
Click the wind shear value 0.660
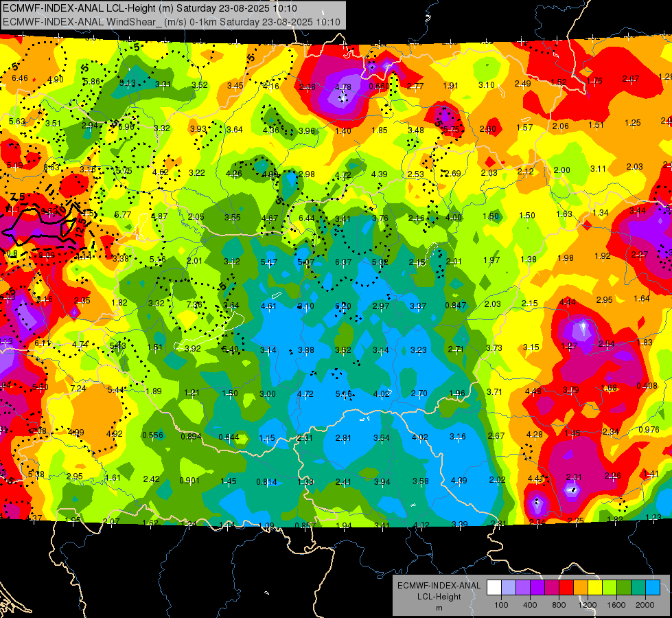point(380,87)
